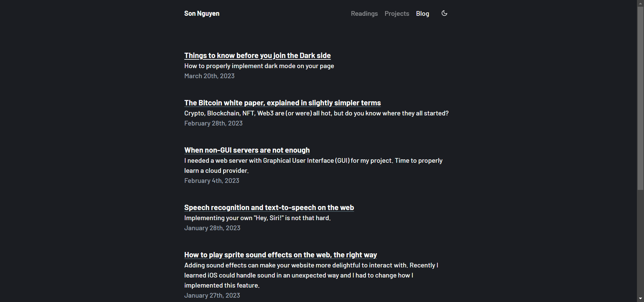Click the January 27th, 2023 date
644x302 pixels.
tap(212, 296)
